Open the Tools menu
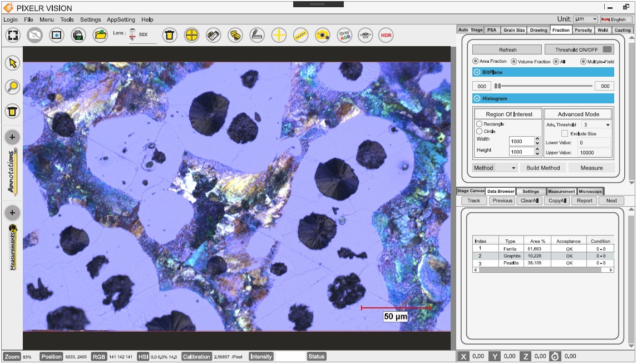The width and height of the screenshot is (637, 364). coord(67,19)
